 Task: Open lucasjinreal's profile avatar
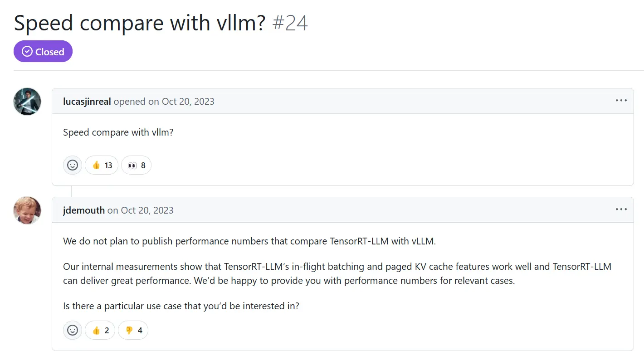[x=27, y=102]
